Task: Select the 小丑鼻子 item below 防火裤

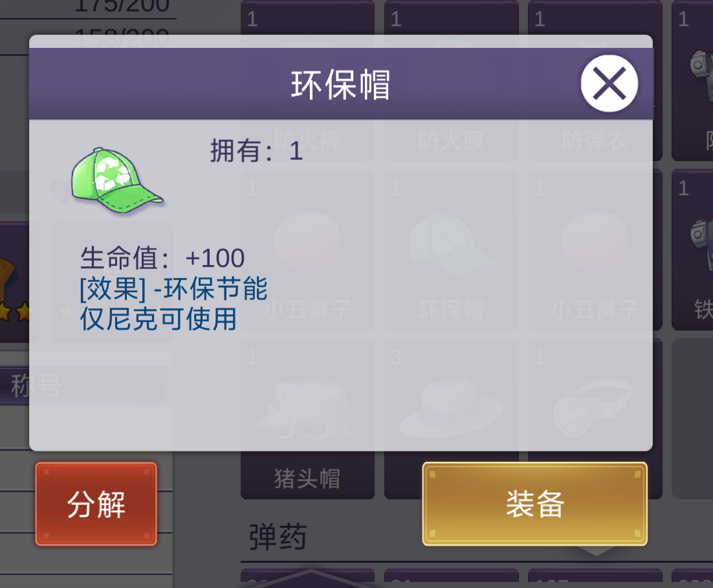Action: (307, 249)
